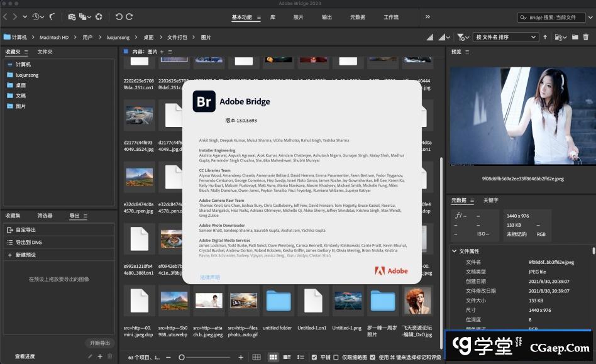Rotate 90° clockwise icon
This screenshot has height=364, width=596.
129,17
